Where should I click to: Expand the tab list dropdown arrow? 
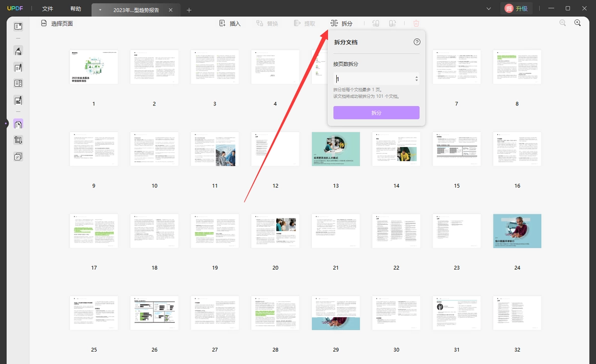[100, 10]
